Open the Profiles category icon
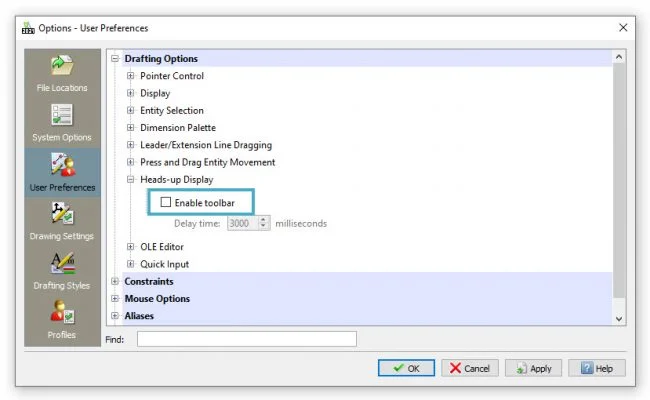Screen dimensions: 650x400 [x=62, y=314]
